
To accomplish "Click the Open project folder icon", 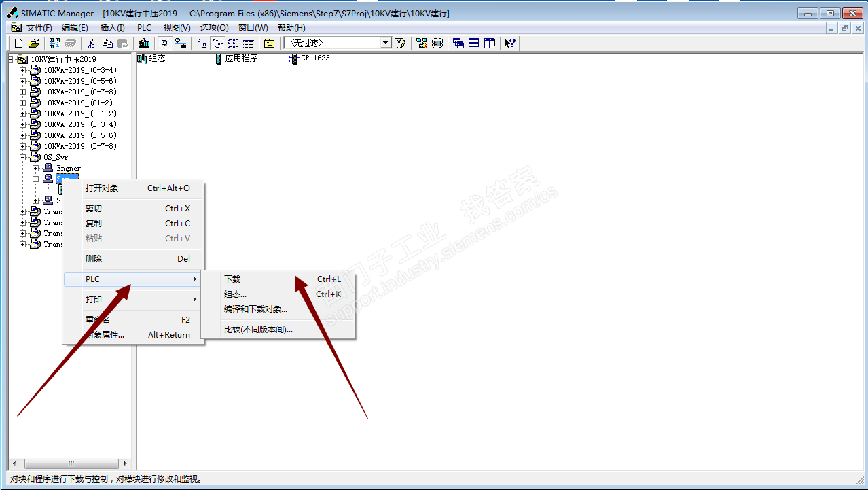I will [x=33, y=43].
